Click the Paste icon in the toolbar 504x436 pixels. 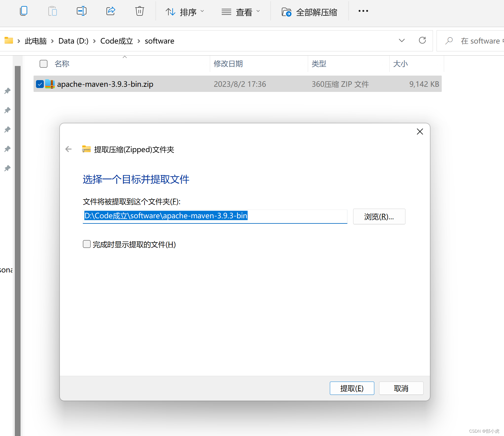(52, 11)
